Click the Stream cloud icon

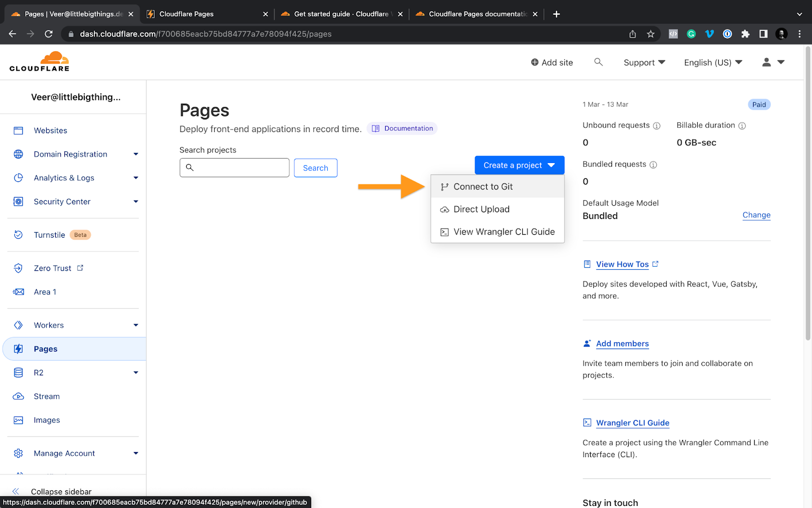tap(18, 396)
